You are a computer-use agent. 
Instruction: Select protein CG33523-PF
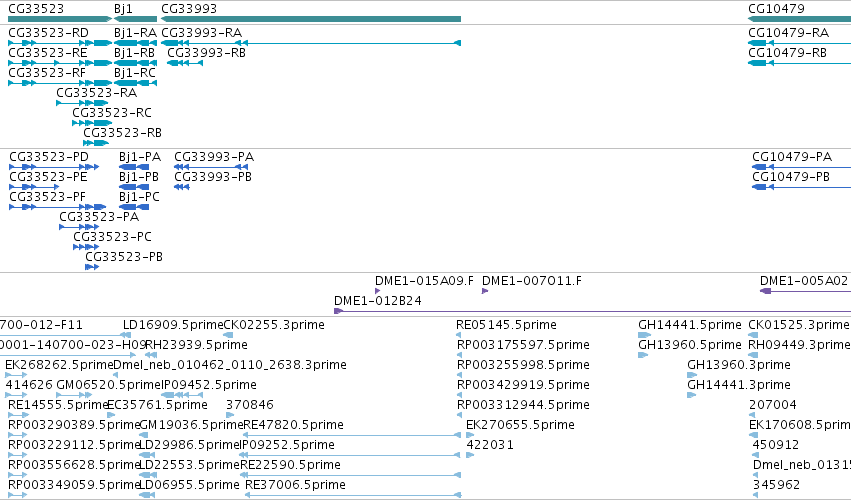[58, 207]
